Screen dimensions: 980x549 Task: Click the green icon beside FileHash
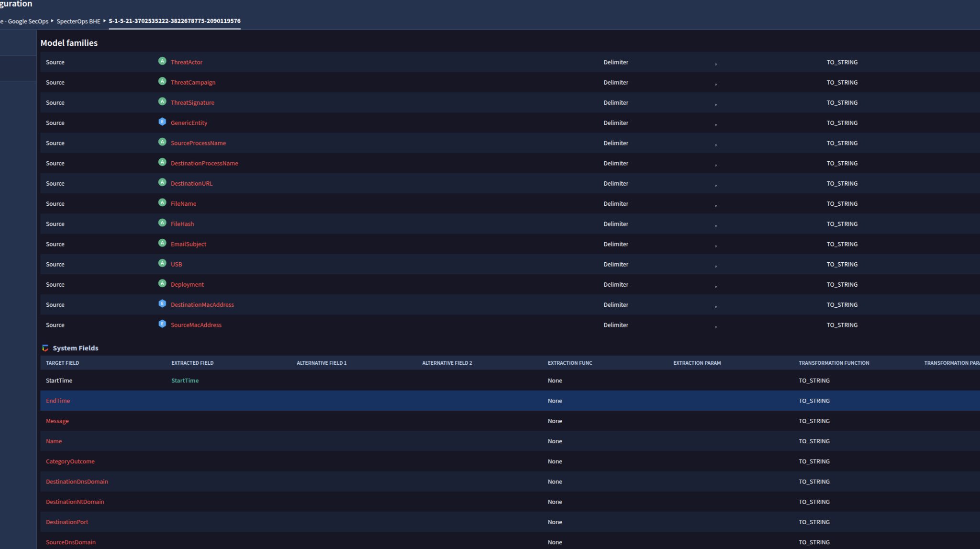pos(162,223)
